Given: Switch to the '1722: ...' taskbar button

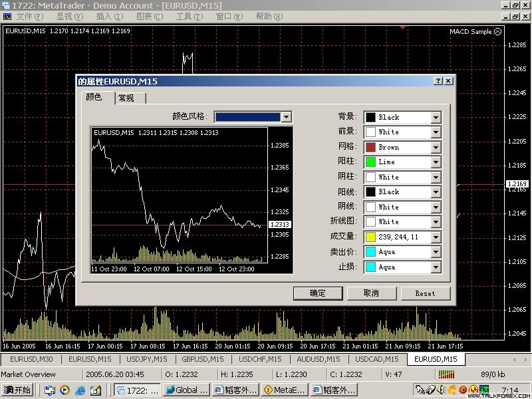Looking at the screenshot, I should pos(137,390).
